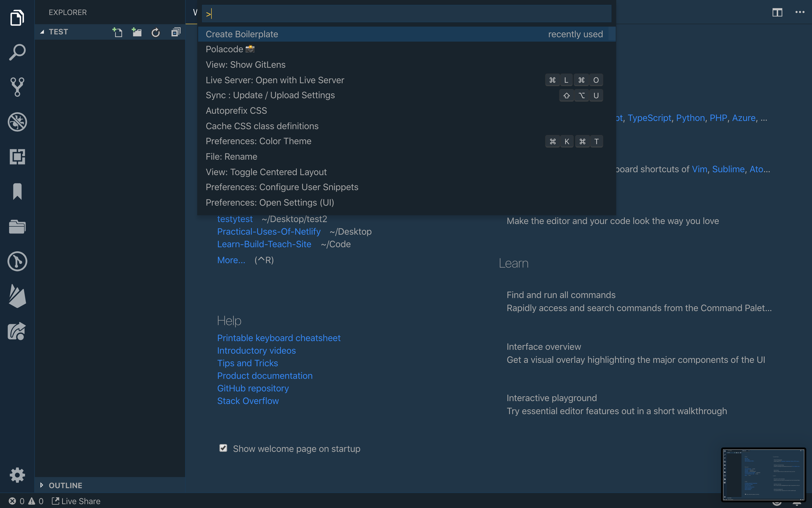Click the errors count icon in status bar
Viewport: 812px width, 508px height.
click(x=12, y=501)
